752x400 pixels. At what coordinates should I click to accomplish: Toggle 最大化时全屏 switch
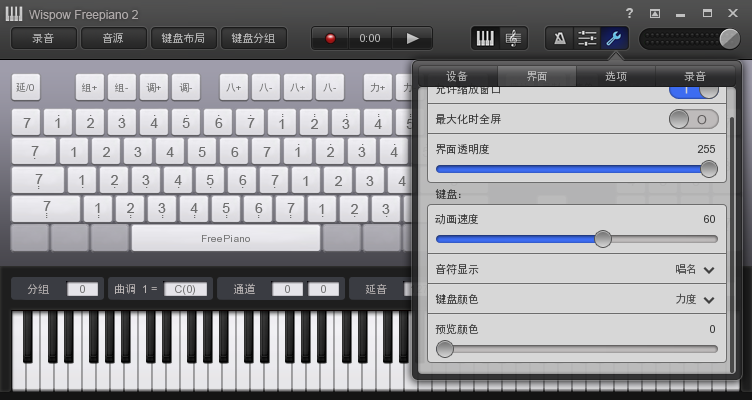point(693,119)
